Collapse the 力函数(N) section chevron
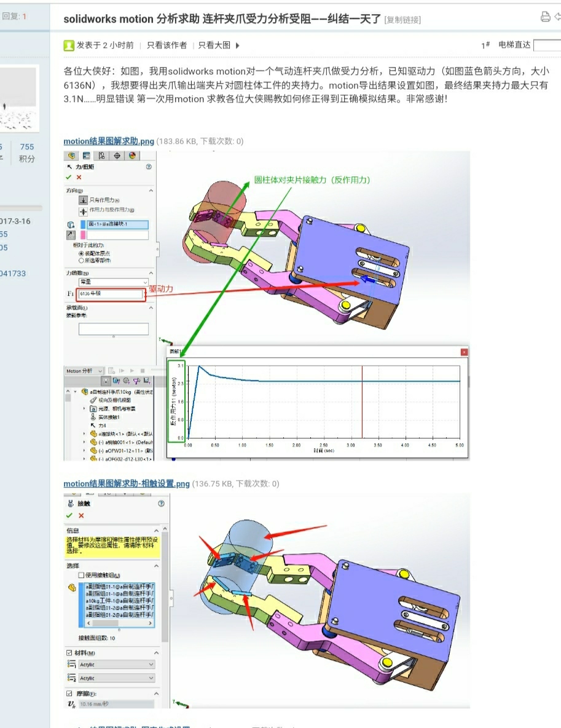The width and height of the screenshot is (561, 728). tap(151, 273)
